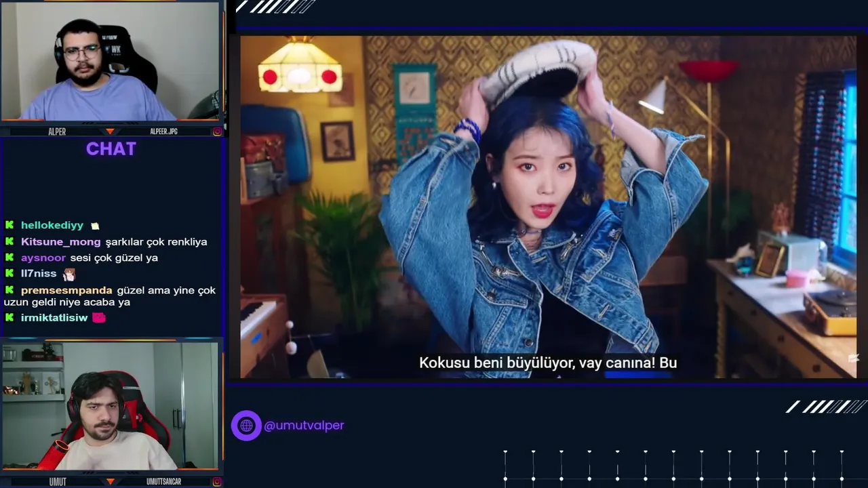Click the CHAT heading
Screen dimensions: 868x488
pyautogui.click(x=111, y=149)
